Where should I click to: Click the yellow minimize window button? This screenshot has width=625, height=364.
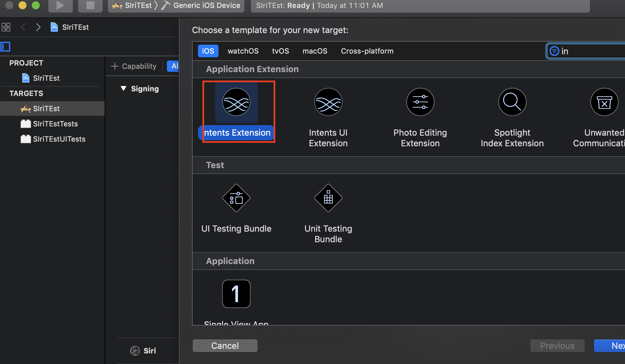click(x=23, y=5)
